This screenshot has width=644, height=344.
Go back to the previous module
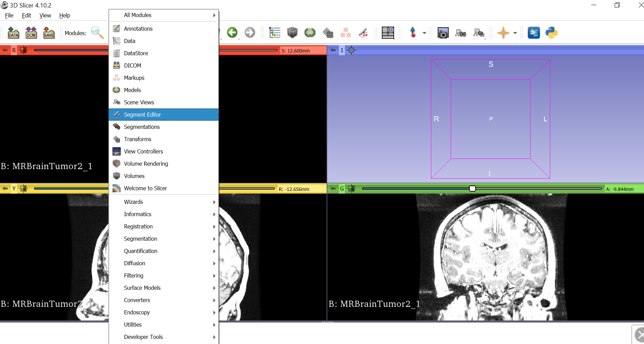tap(233, 33)
